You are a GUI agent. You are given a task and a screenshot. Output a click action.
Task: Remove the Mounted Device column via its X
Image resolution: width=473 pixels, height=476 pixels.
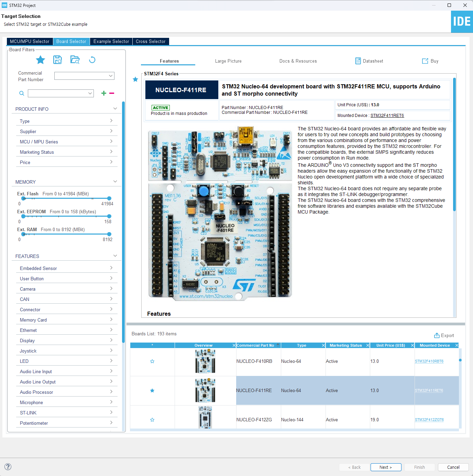[x=457, y=345]
